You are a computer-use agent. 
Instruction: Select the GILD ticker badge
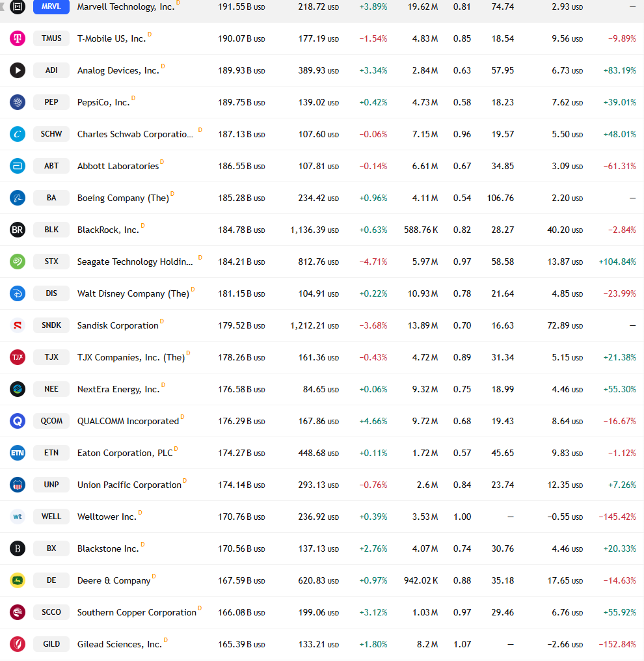tap(51, 644)
